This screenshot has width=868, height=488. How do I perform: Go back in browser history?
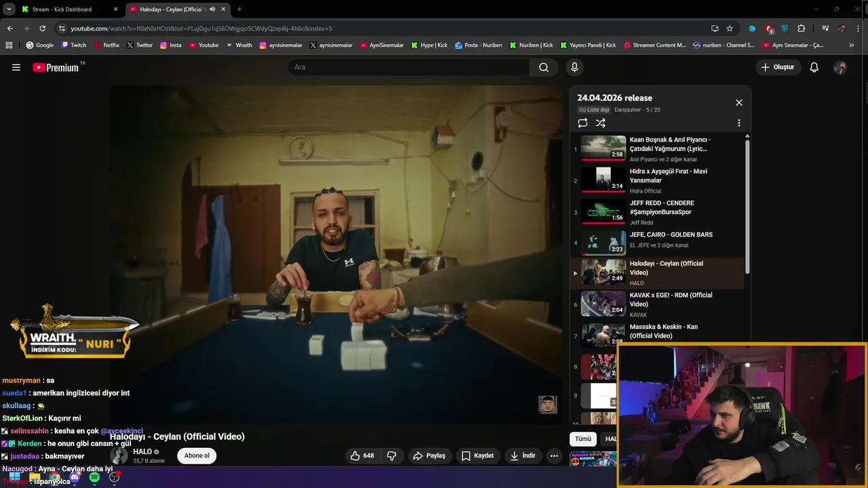(9, 28)
